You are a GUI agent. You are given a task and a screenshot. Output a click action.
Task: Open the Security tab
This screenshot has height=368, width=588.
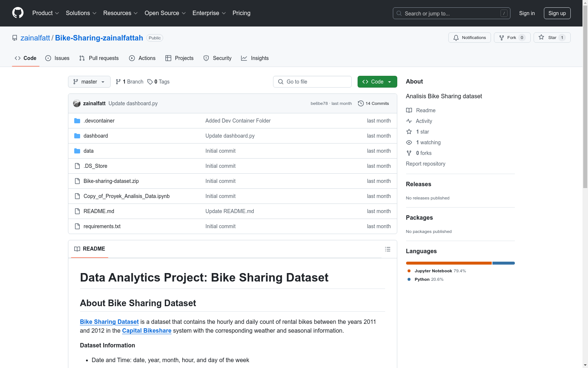coord(218,58)
